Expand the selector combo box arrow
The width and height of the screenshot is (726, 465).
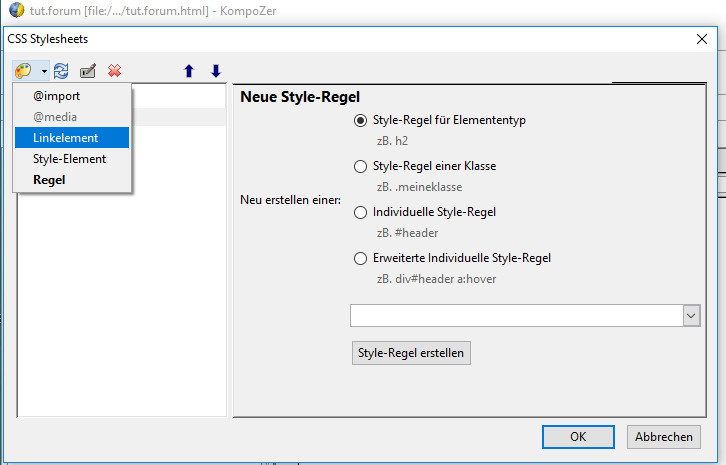coord(691,316)
